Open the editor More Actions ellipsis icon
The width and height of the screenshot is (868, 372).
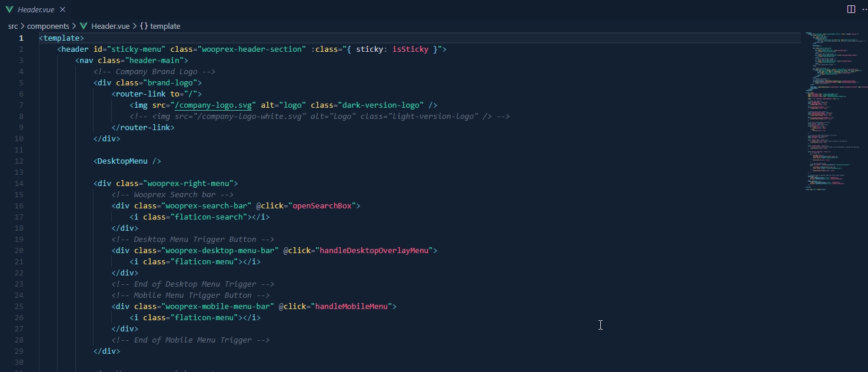click(865, 9)
